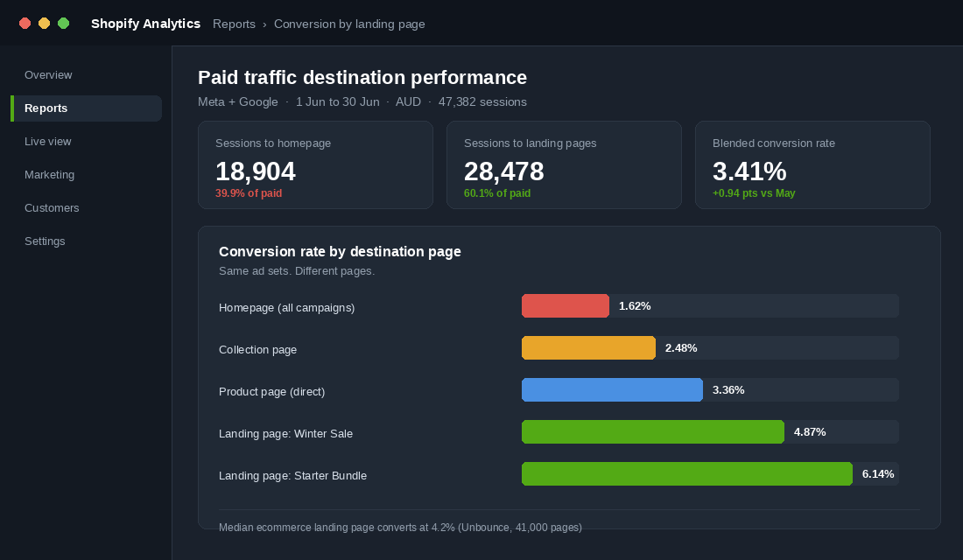Image resolution: width=963 pixels, height=560 pixels.
Task: Click the 47,382 sessions text
Action: pos(482,101)
